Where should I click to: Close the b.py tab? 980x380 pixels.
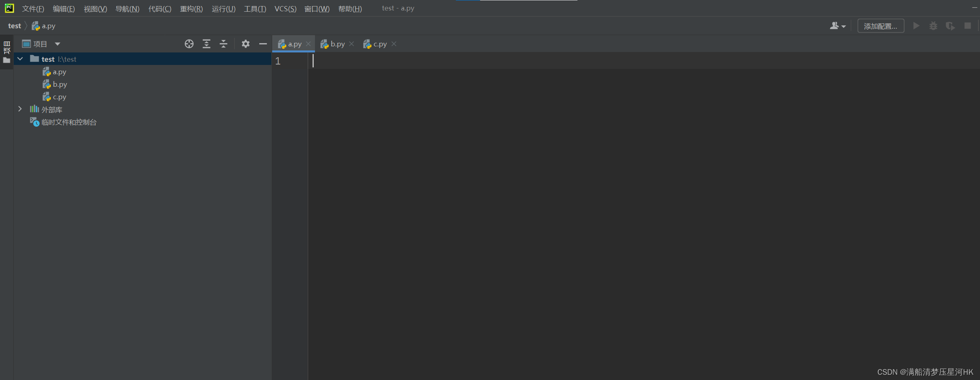352,44
